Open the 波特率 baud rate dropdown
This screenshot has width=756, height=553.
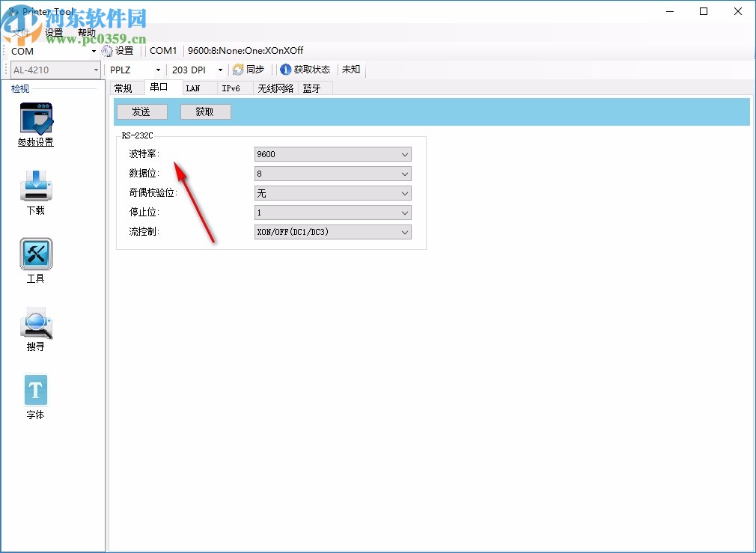pyautogui.click(x=403, y=154)
